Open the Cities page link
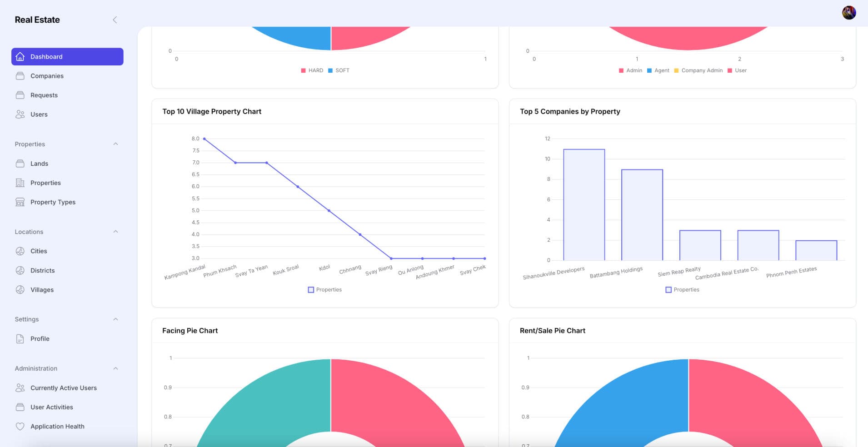This screenshot has width=868, height=447. (x=67, y=251)
